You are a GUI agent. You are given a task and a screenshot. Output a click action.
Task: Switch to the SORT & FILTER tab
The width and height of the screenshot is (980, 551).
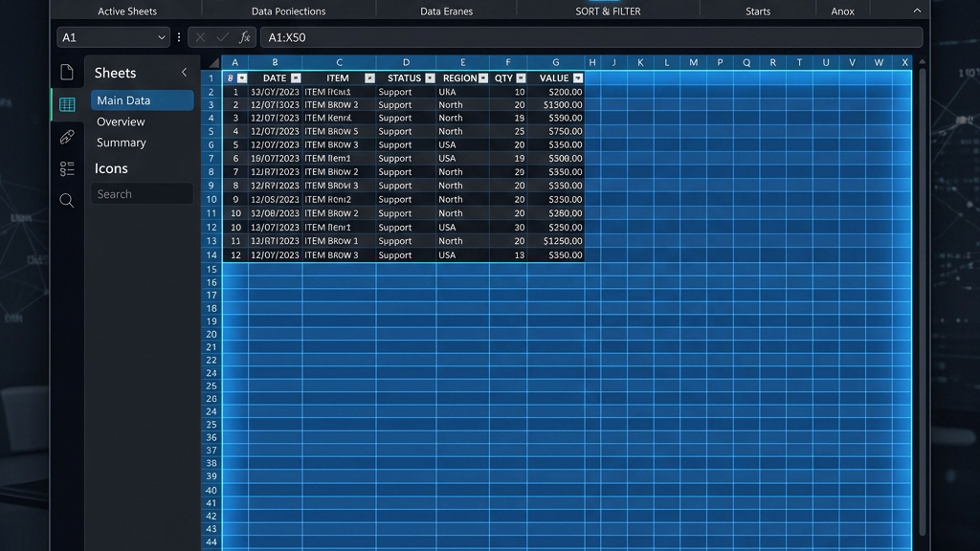(608, 11)
